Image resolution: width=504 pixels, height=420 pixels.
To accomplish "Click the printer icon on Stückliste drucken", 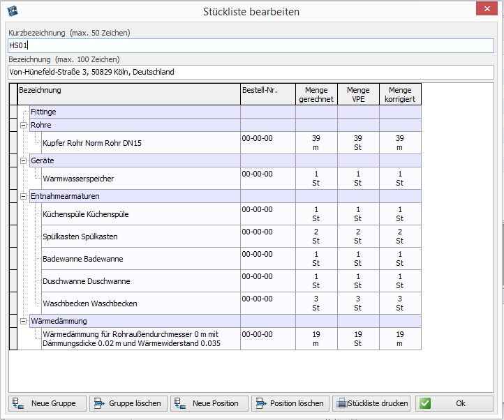I will pyautogui.click(x=341, y=403).
